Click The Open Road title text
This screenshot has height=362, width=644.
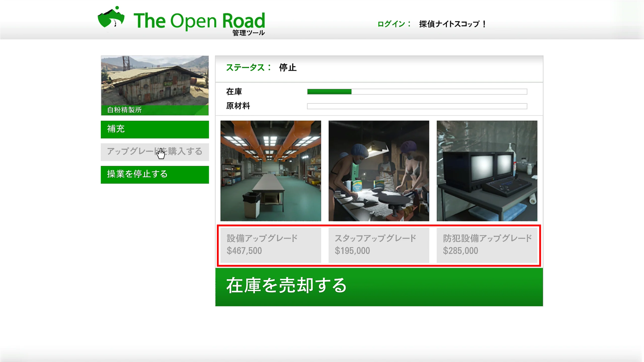coord(199,21)
